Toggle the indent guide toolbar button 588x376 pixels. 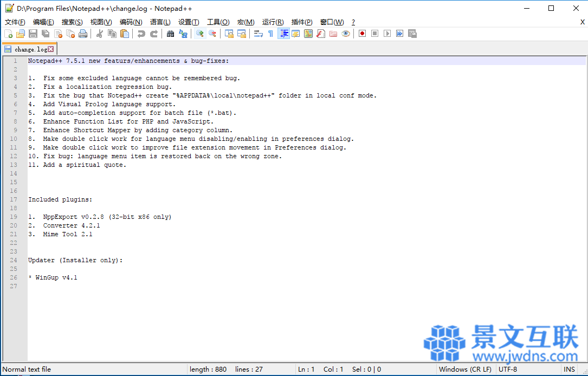click(283, 34)
